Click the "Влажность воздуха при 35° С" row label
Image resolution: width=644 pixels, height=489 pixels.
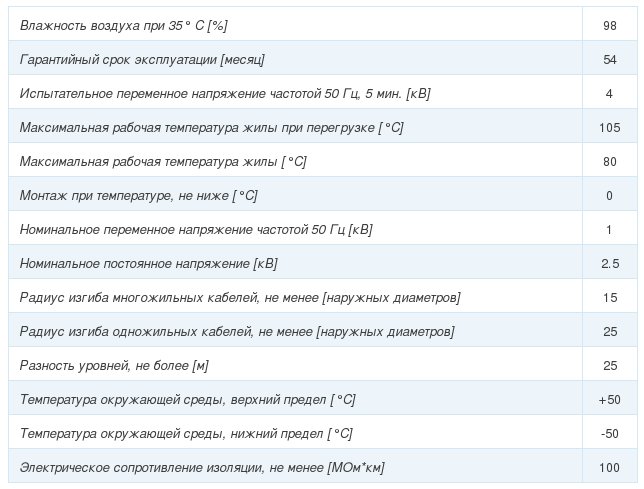123,24
